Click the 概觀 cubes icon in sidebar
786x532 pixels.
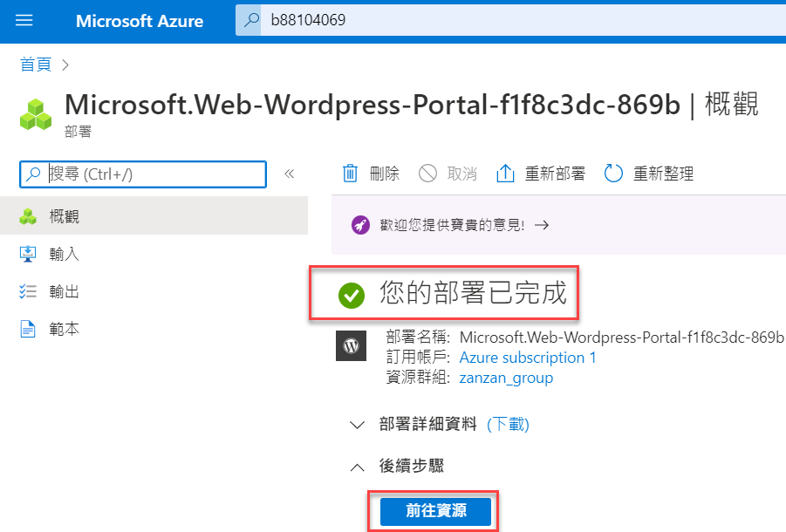[x=28, y=216]
